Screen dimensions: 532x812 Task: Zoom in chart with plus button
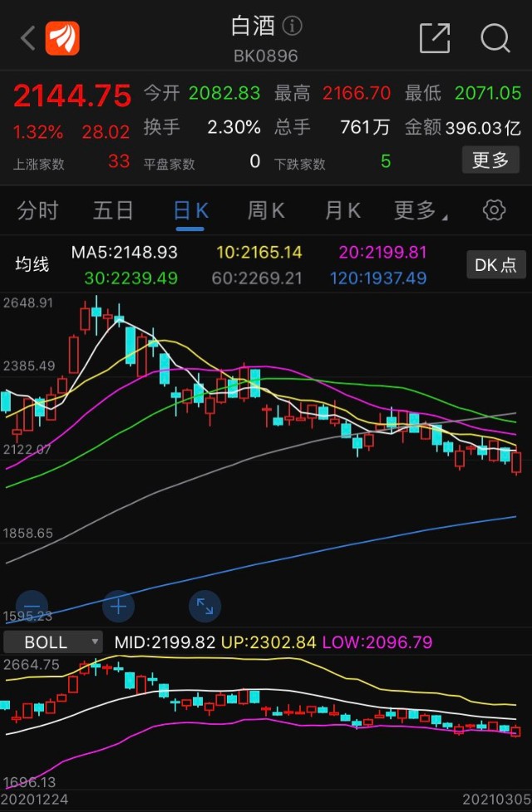pyautogui.click(x=119, y=606)
